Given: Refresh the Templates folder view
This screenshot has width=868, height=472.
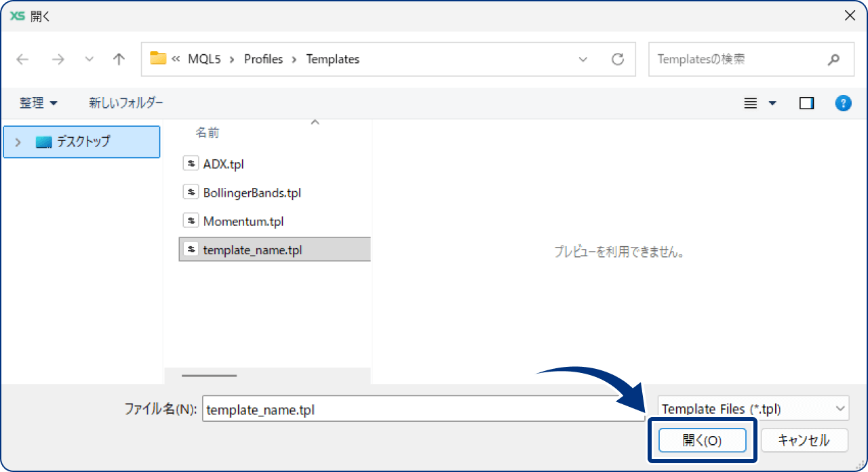Looking at the screenshot, I should point(617,59).
